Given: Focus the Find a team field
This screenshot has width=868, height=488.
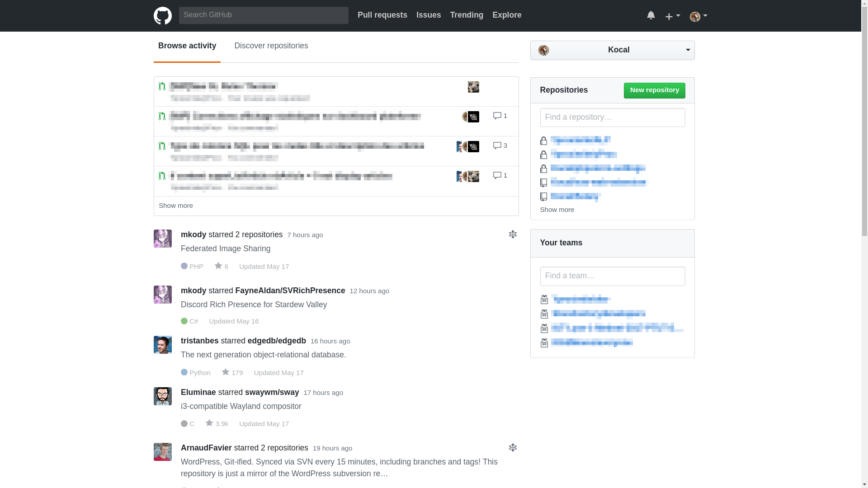Looking at the screenshot, I should (x=612, y=276).
